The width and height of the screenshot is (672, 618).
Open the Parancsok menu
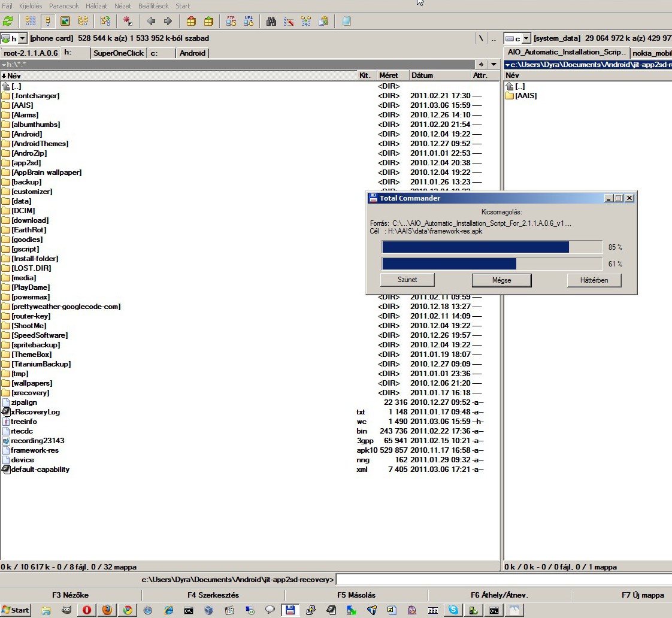[x=64, y=6]
